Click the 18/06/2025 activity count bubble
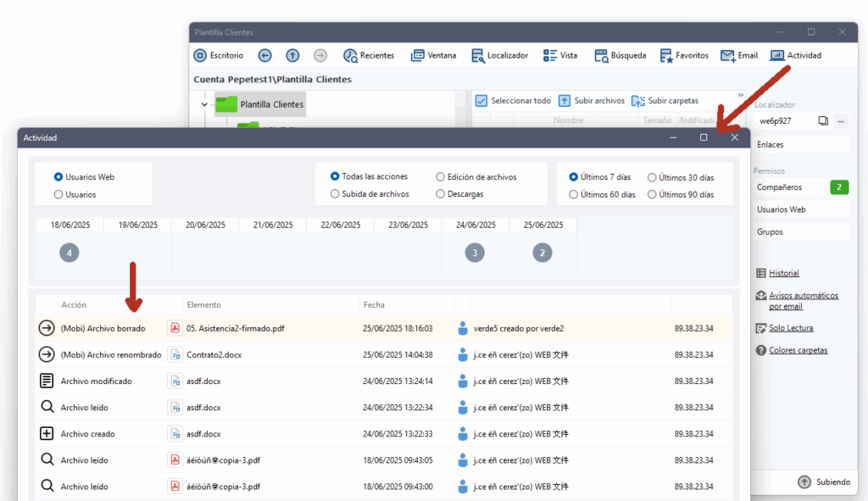 pyautogui.click(x=70, y=253)
